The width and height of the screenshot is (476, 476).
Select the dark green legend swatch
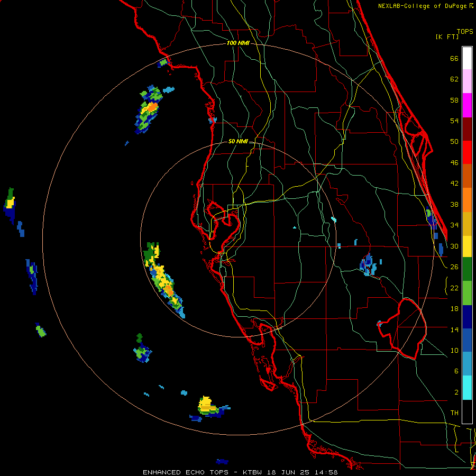pos(467,269)
